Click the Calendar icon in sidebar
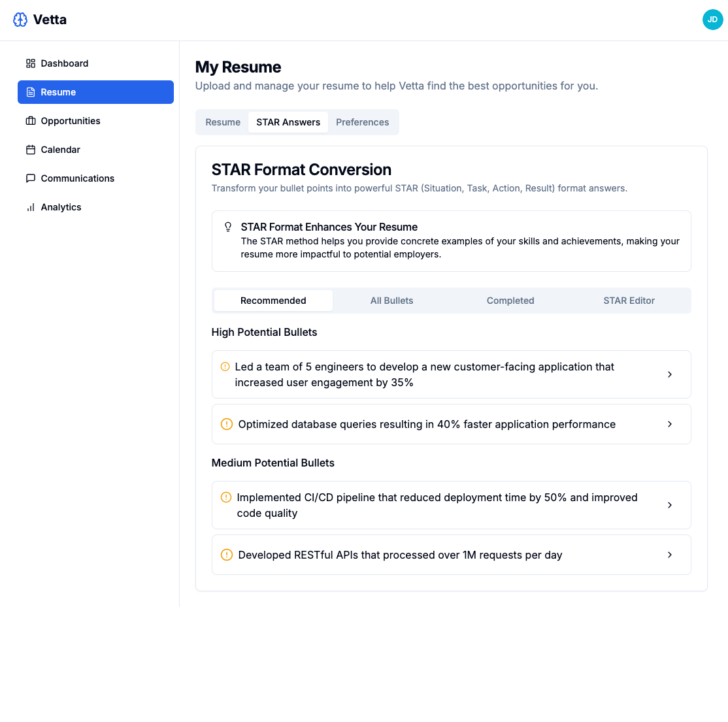 click(x=31, y=150)
